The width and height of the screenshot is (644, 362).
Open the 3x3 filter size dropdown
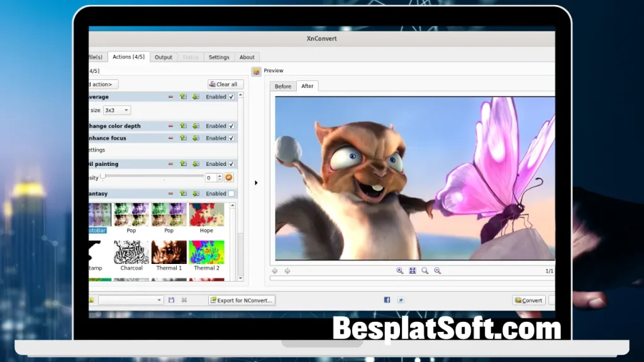tap(117, 109)
